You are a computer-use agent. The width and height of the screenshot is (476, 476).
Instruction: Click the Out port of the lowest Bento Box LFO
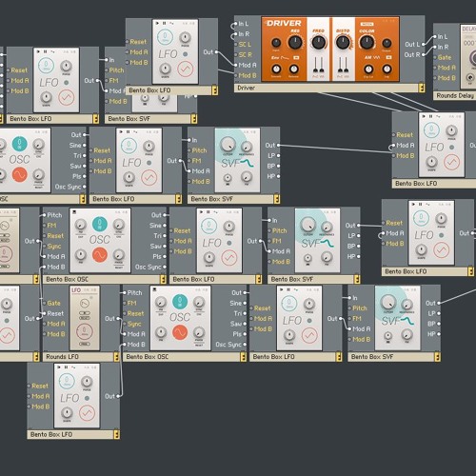118,396
